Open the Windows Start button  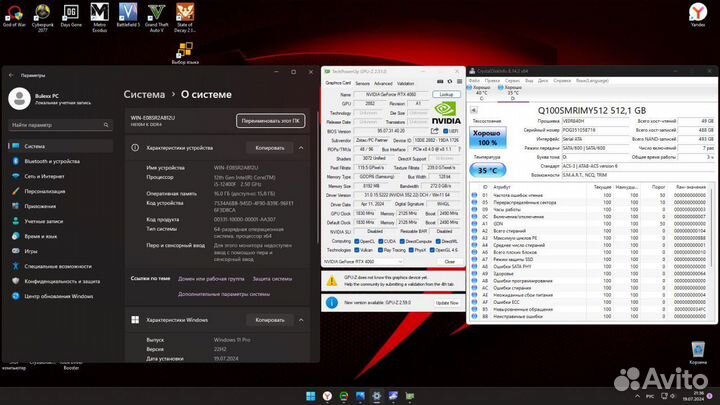pyautogui.click(x=311, y=396)
